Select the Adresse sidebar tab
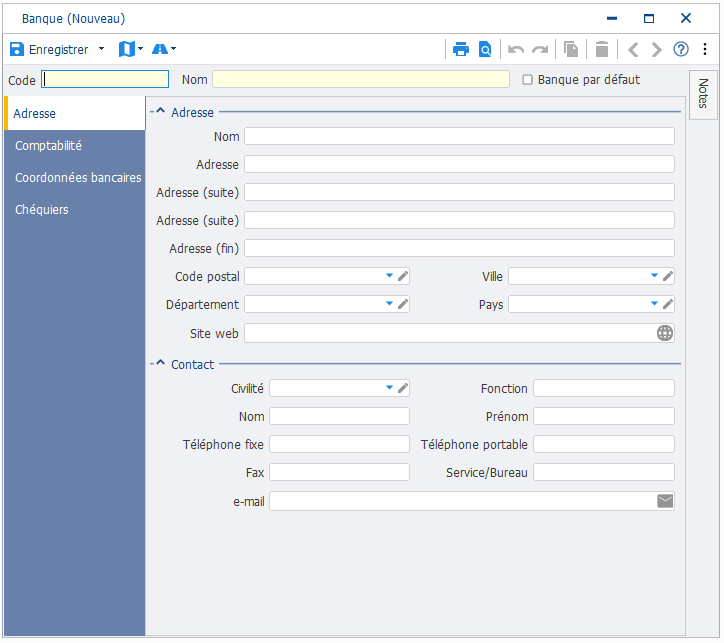The height and width of the screenshot is (643, 724). pos(75,114)
